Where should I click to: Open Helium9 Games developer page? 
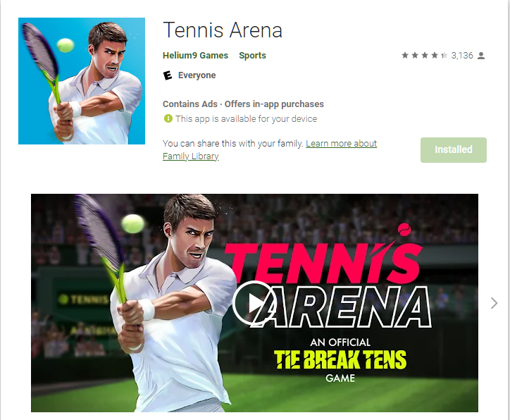(196, 55)
